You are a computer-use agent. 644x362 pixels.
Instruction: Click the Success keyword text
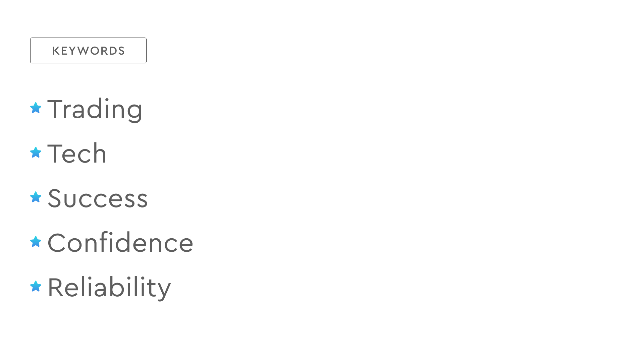click(x=98, y=198)
